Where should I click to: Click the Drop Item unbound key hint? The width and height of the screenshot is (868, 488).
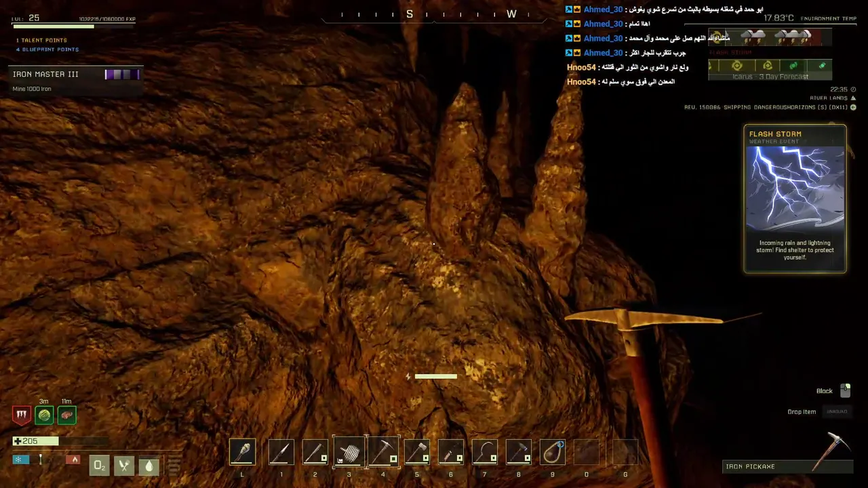click(x=837, y=411)
